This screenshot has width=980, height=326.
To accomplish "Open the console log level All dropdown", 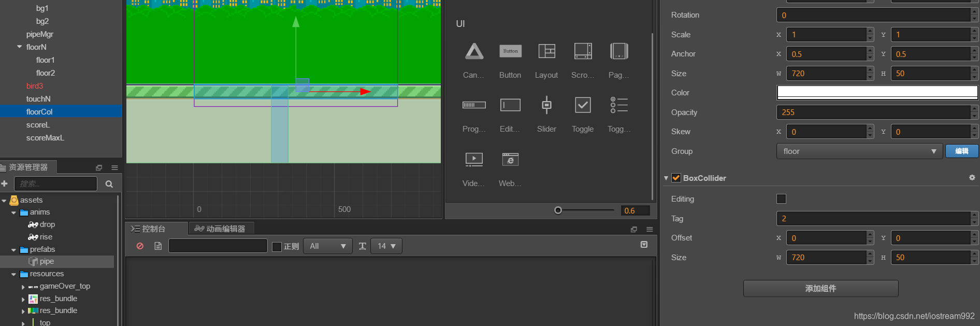I will coord(328,246).
